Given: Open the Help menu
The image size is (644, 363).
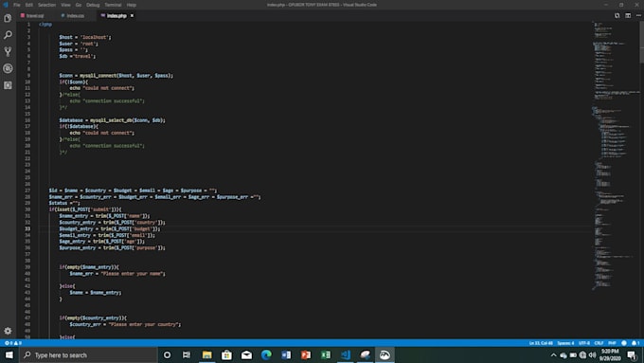Looking at the screenshot, I should [132, 5].
